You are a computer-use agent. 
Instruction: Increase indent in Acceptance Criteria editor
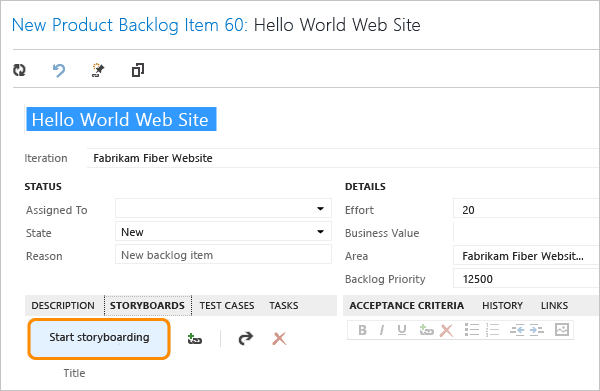(536, 330)
